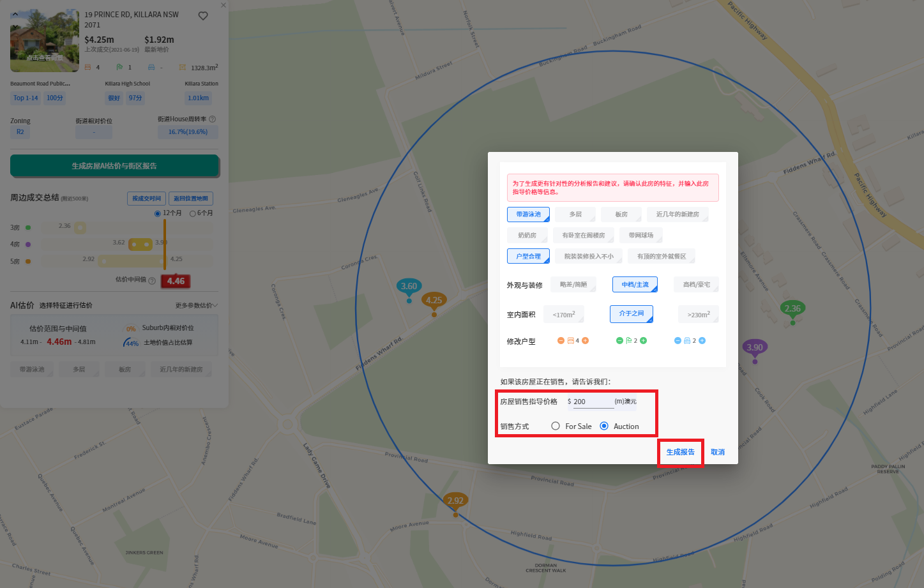
Task: Click the 5房 price range bar
Action: pos(132,261)
